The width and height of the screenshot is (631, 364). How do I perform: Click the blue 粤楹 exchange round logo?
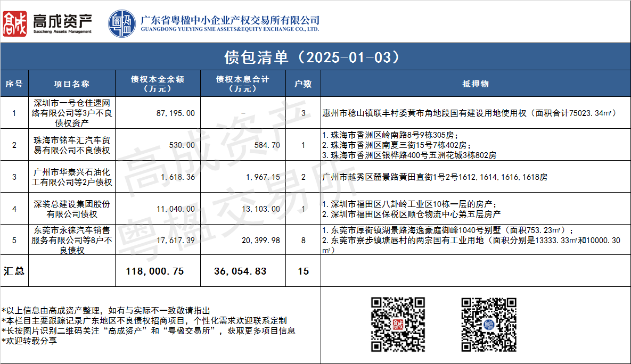(x=122, y=24)
